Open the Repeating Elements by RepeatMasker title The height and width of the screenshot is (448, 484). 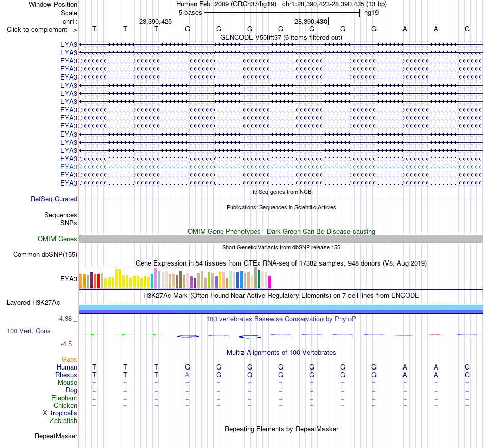(x=281, y=429)
